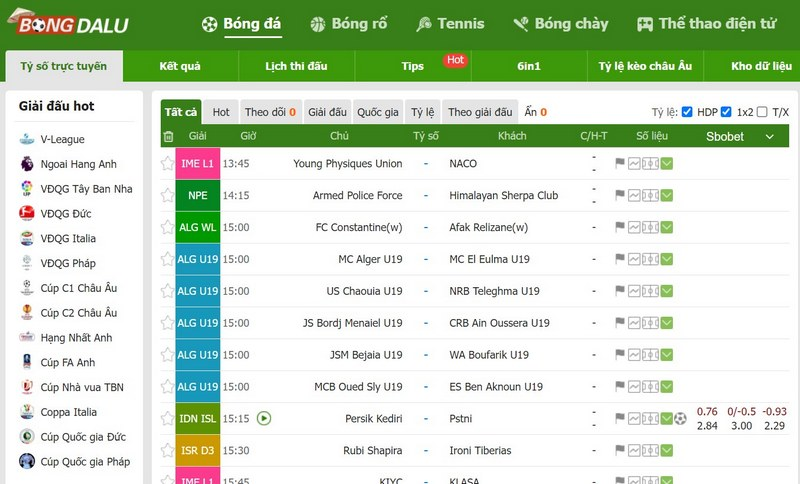This screenshot has height=484, width=800.
Task: Click soccer ball icon in Persik Kediri row
Action: click(x=680, y=419)
